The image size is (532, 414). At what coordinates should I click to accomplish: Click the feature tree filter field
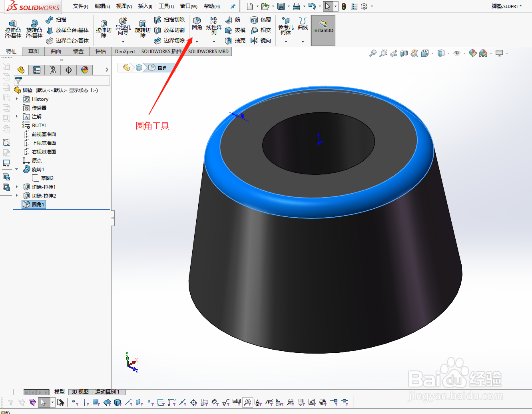[62, 80]
